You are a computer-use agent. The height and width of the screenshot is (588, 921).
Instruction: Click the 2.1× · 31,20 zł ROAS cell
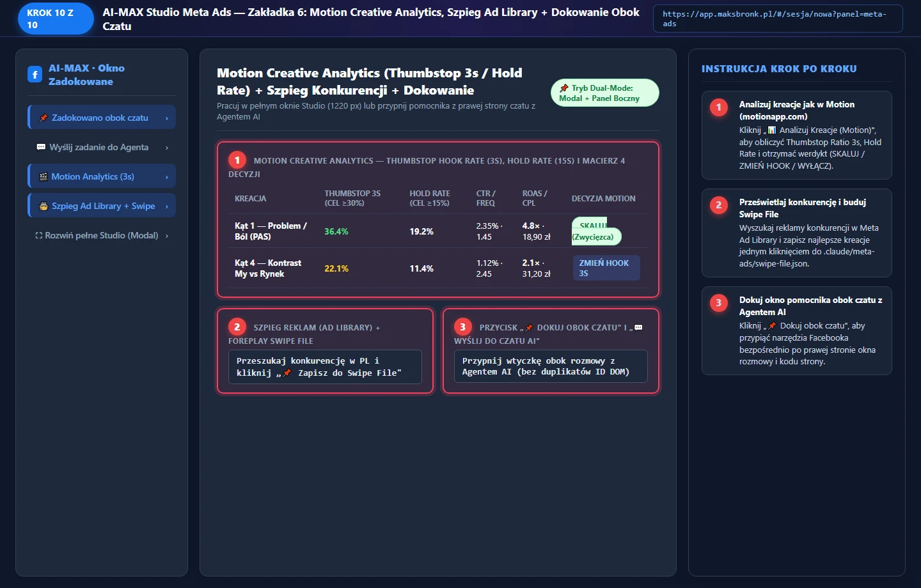[537, 268]
